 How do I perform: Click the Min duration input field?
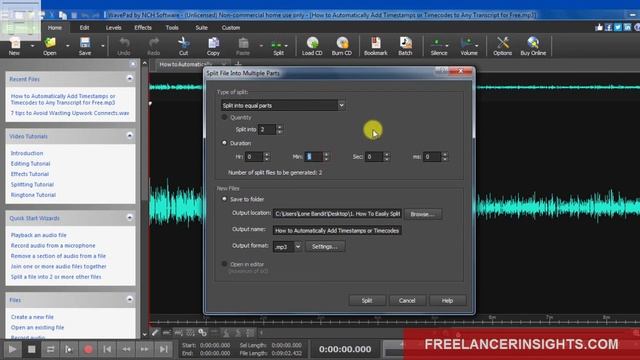click(313, 157)
